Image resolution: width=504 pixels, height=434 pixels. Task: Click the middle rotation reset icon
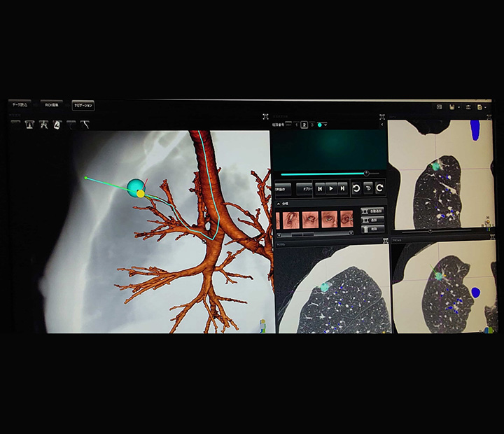(367, 188)
